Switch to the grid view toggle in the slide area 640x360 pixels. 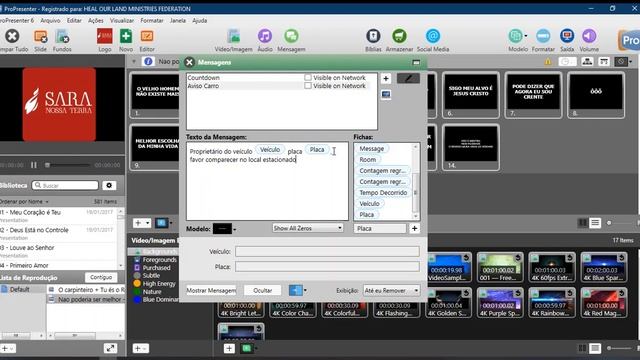point(582,223)
